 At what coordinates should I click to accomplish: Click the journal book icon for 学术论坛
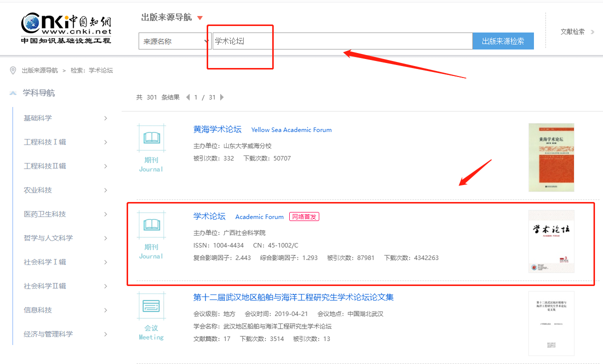point(151,224)
